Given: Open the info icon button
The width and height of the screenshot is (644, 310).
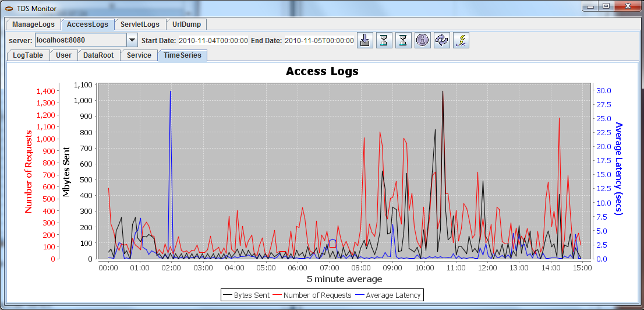Looking at the screenshot, I should tap(423, 40).
